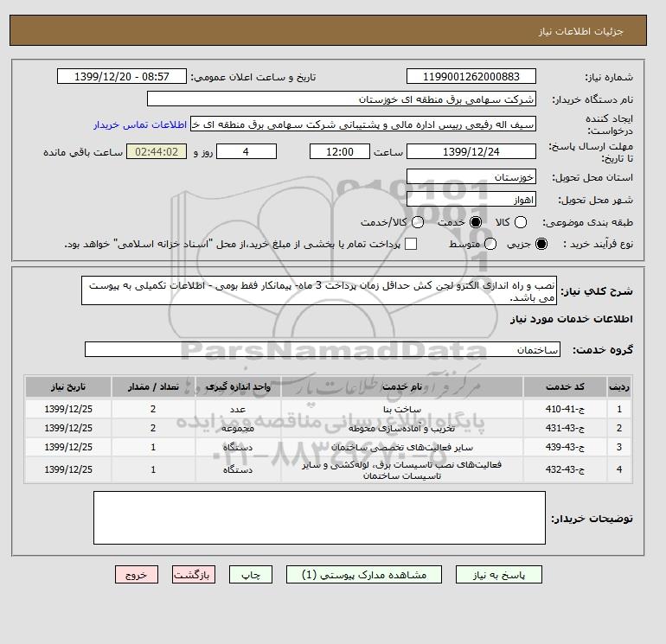
Task: Click the کد خدمت column header
Action: pyautogui.click(x=565, y=386)
